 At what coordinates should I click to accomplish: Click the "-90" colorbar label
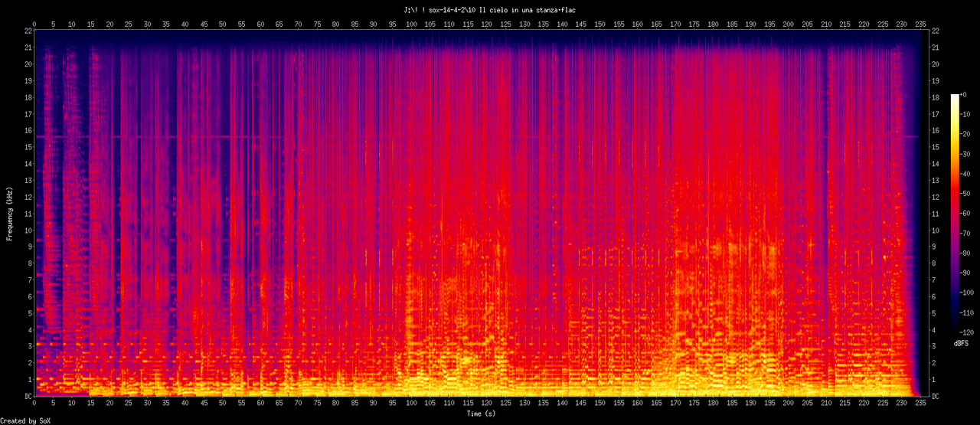[x=967, y=274]
